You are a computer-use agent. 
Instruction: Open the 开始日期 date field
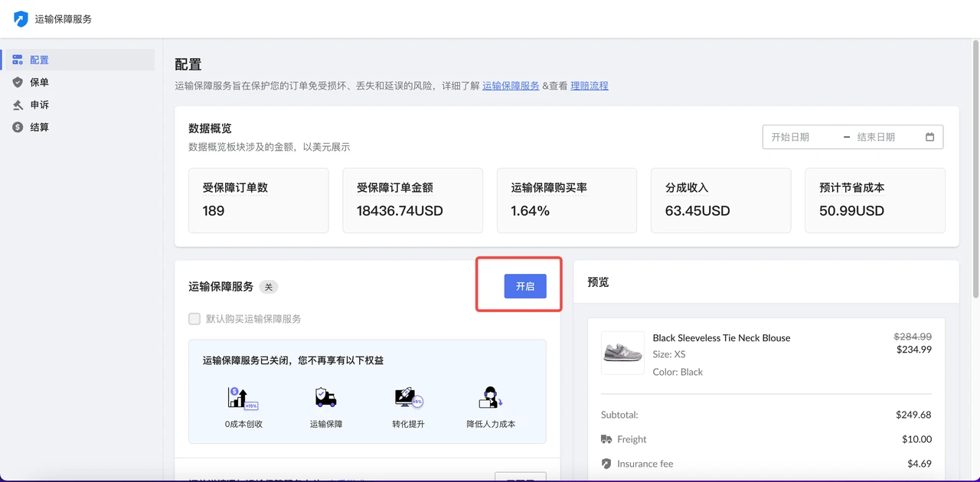(x=796, y=137)
